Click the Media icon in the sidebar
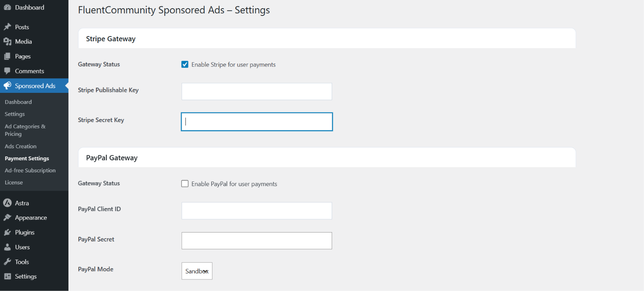 [7, 42]
